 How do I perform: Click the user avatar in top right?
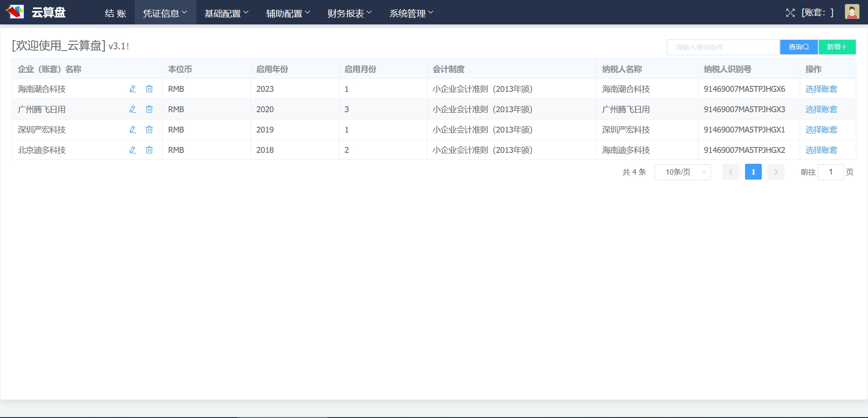pyautogui.click(x=852, y=12)
